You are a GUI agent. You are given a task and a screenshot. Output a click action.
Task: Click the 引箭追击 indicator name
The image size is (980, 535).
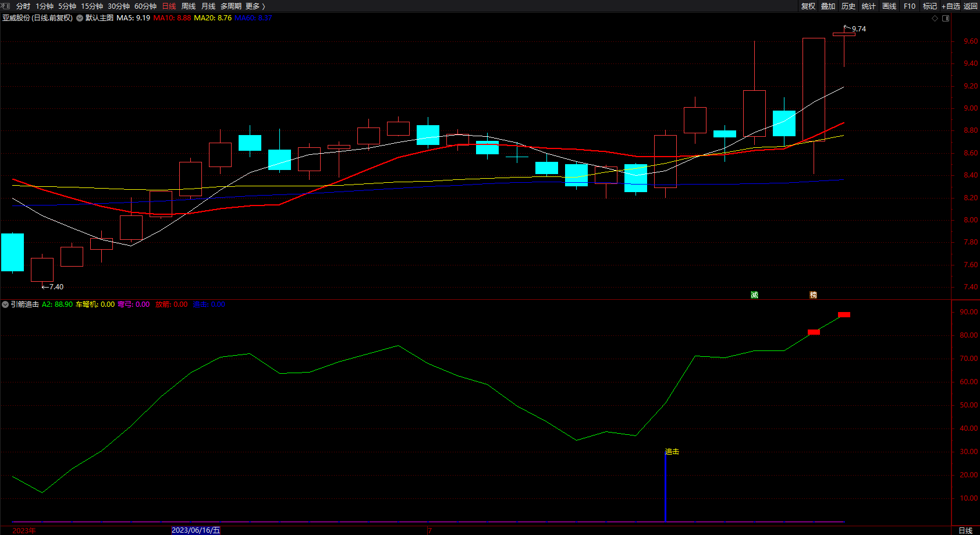coord(25,304)
